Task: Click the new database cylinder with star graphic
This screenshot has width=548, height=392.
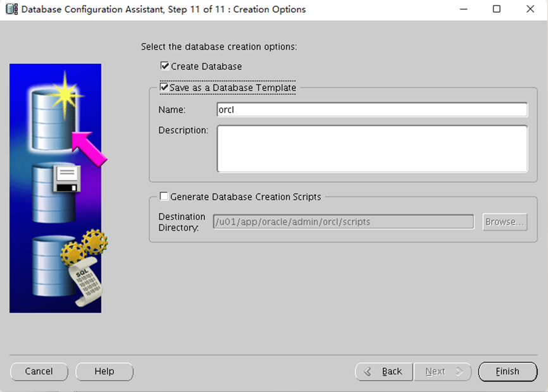Action: [x=56, y=112]
